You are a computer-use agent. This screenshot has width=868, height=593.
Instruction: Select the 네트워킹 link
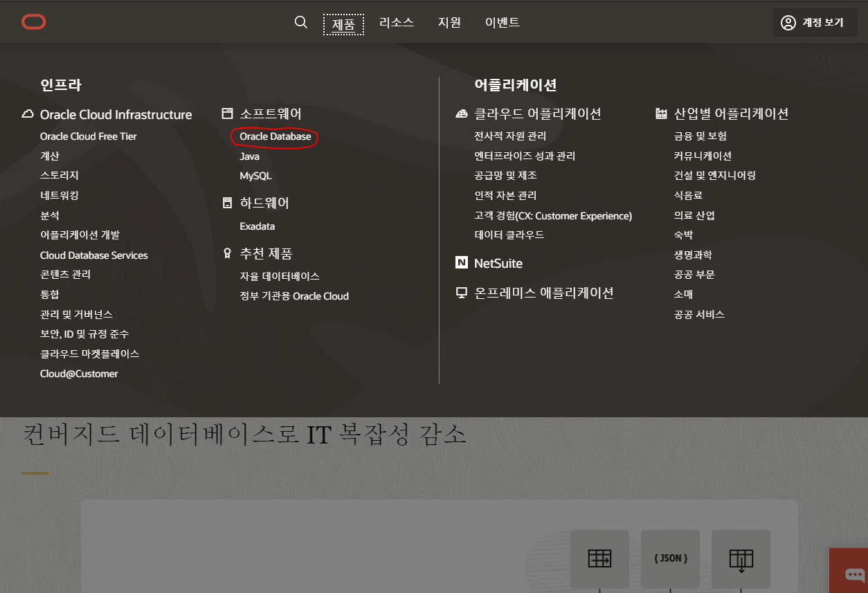(x=60, y=195)
